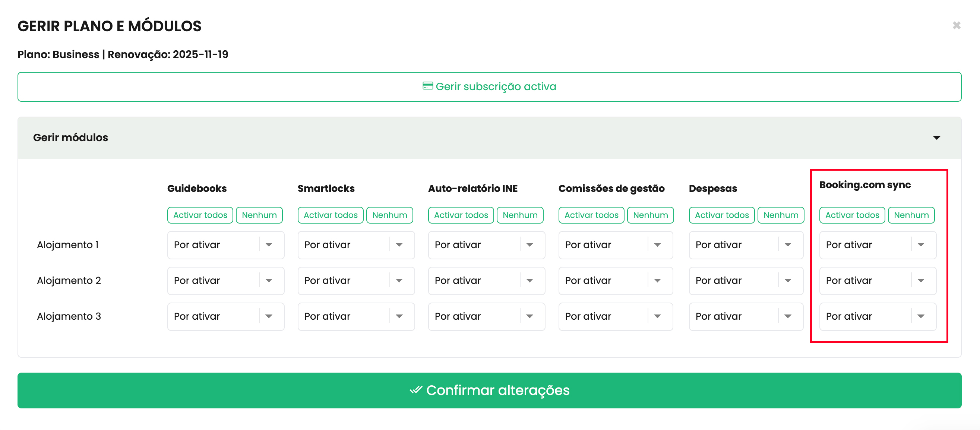Screen dimensions: 980x430
Task: Activate all Booking.com sync modules
Action: [x=852, y=215]
